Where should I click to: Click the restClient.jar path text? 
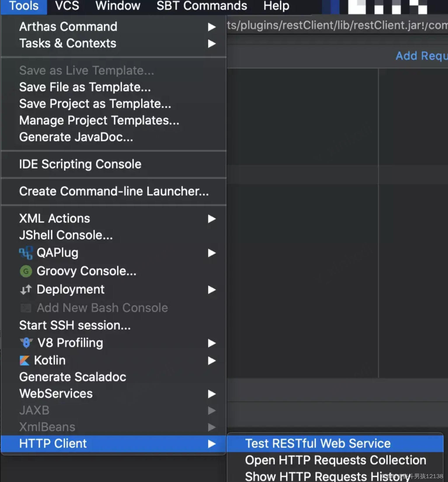tap(337, 25)
